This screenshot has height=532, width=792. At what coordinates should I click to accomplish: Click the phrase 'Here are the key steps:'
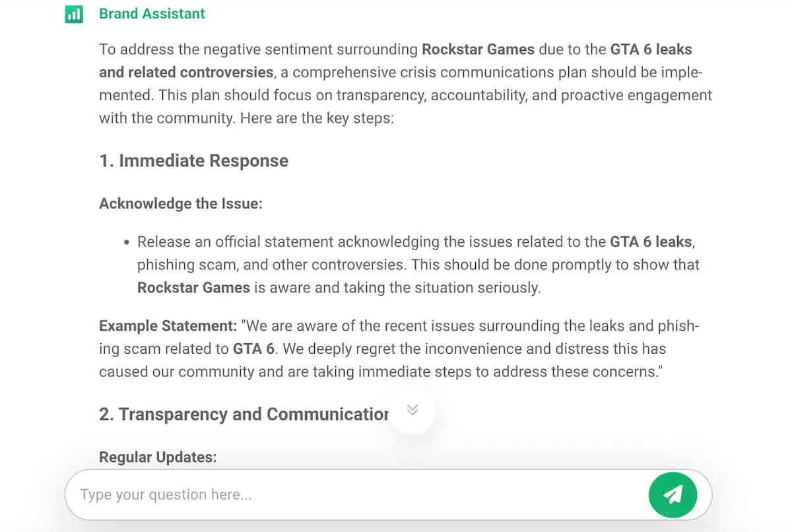[x=317, y=119]
